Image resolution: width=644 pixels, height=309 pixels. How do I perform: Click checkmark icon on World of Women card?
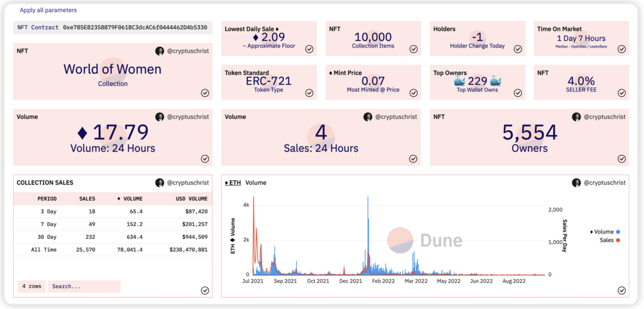(x=205, y=93)
